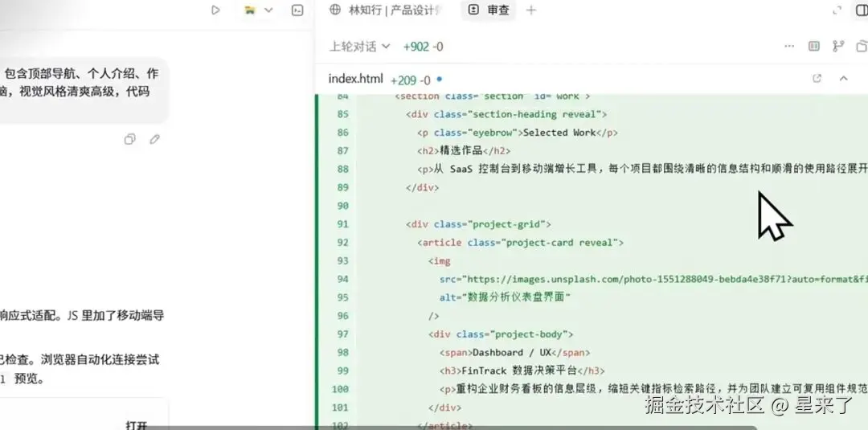Expand the chevron beside the folder app icon
The height and width of the screenshot is (430, 868).
[x=268, y=10]
